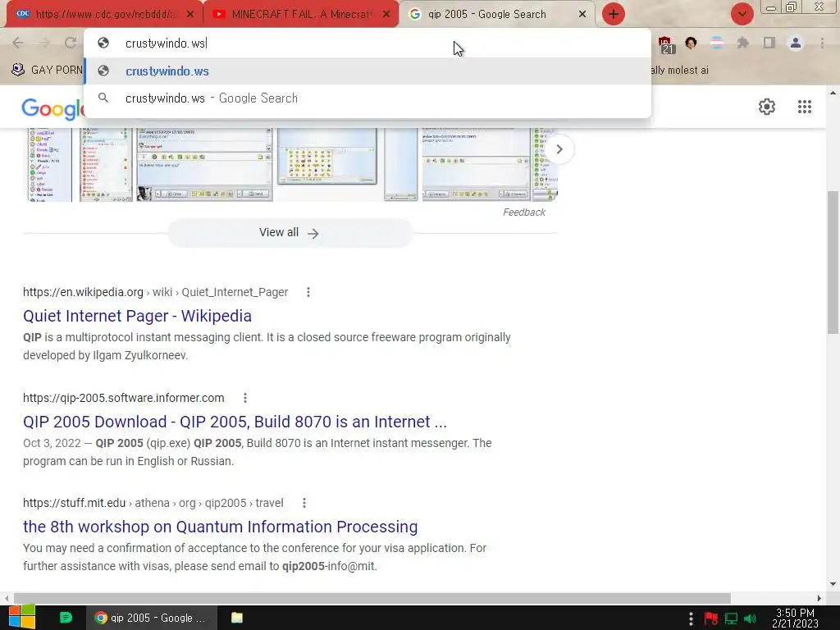The image size is (840, 630).
Task: Open options for the Wikipedia result
Action: pyautogui.click(x=308, y=292)
